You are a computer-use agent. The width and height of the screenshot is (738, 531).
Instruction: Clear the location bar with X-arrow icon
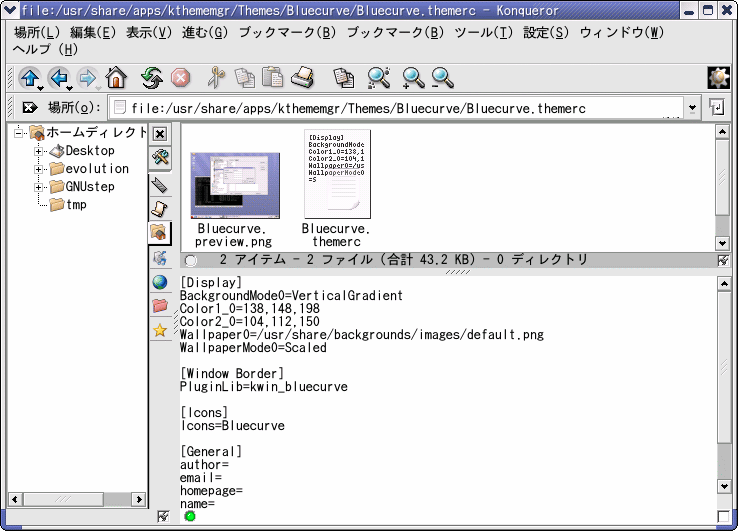point(30,108)
